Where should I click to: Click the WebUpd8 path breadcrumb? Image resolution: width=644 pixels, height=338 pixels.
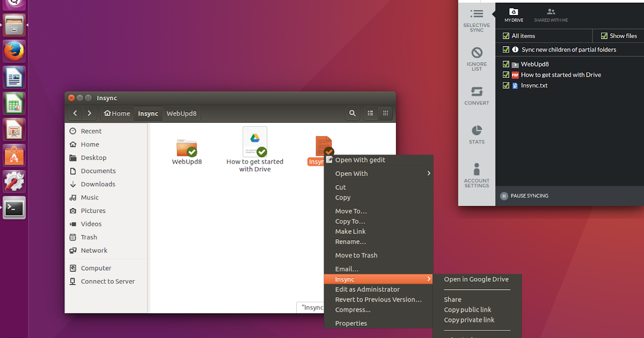(x=181, y=113)
